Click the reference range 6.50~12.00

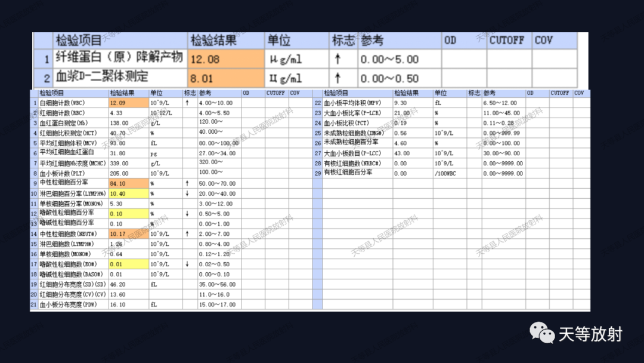point(500,103)
